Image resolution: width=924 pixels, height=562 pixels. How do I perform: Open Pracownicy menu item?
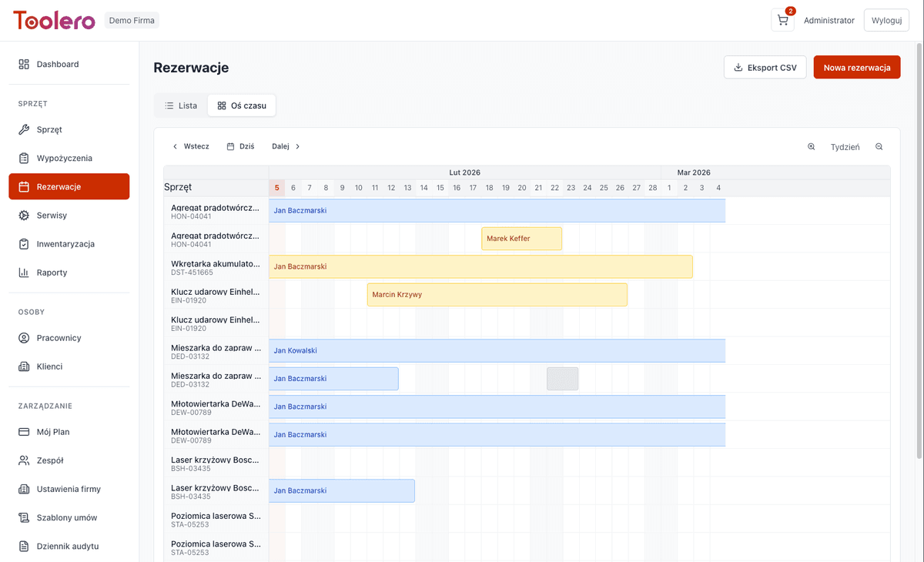pyautogui.click(x=59, y=338)
